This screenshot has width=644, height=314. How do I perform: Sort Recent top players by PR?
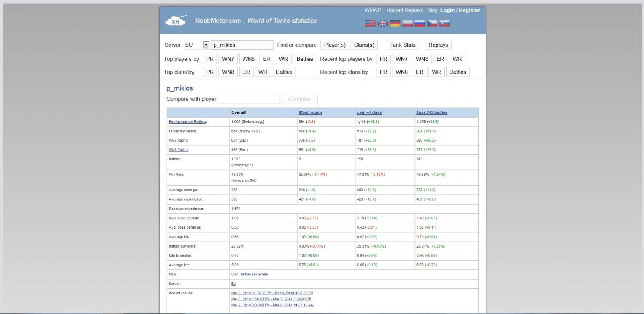pos(383,59)
